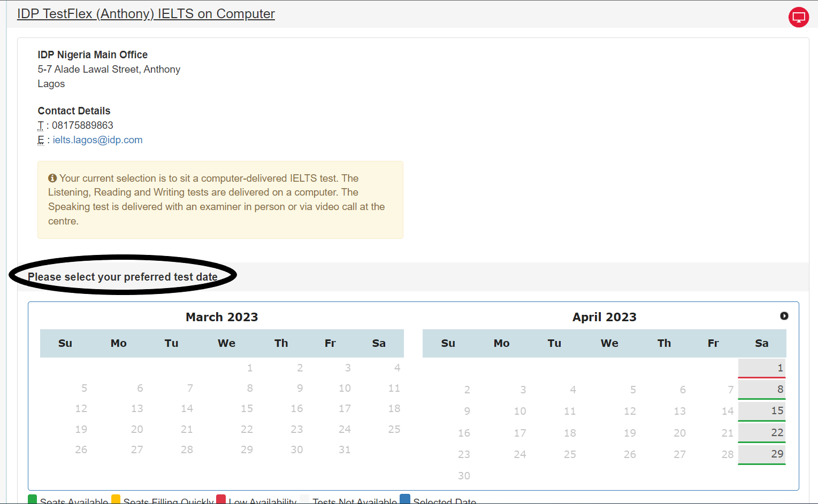Select April 29 on the calendar
818x504 pixels.
coord(761,454)
